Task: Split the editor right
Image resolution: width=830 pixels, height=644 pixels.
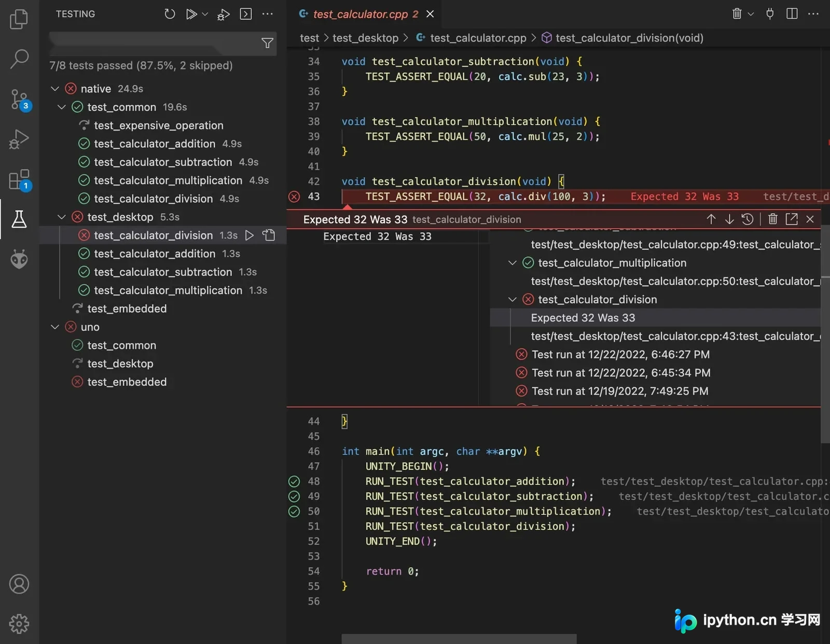Action: click(x=792, y=14)
